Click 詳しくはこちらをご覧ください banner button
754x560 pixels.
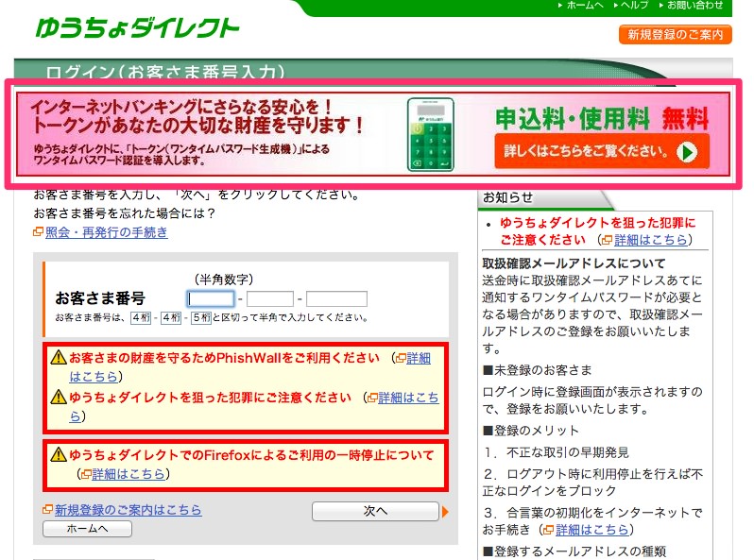point(602,151)
